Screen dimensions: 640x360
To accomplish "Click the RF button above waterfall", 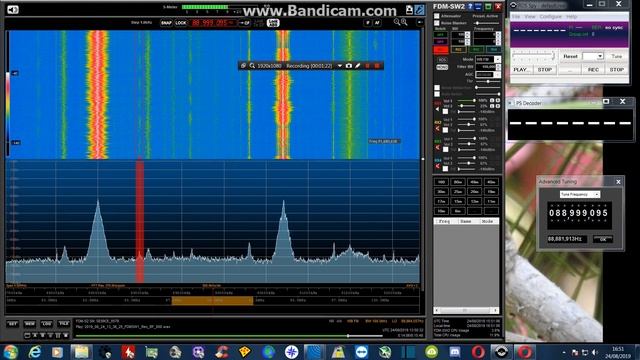I will [368, 23].
